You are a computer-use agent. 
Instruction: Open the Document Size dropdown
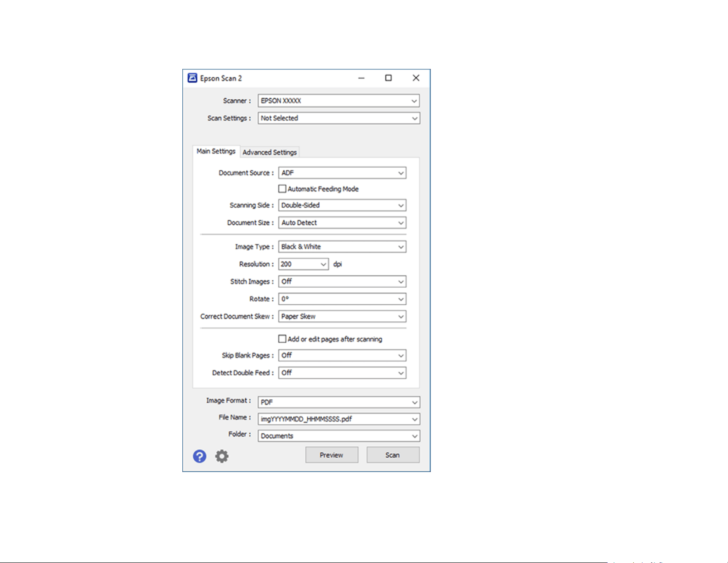point(342,223)
